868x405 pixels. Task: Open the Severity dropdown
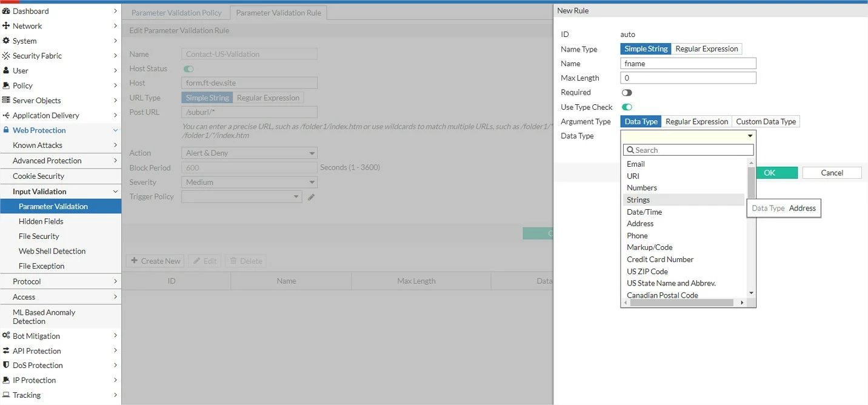pyautogui.click(x=249, y=182)
